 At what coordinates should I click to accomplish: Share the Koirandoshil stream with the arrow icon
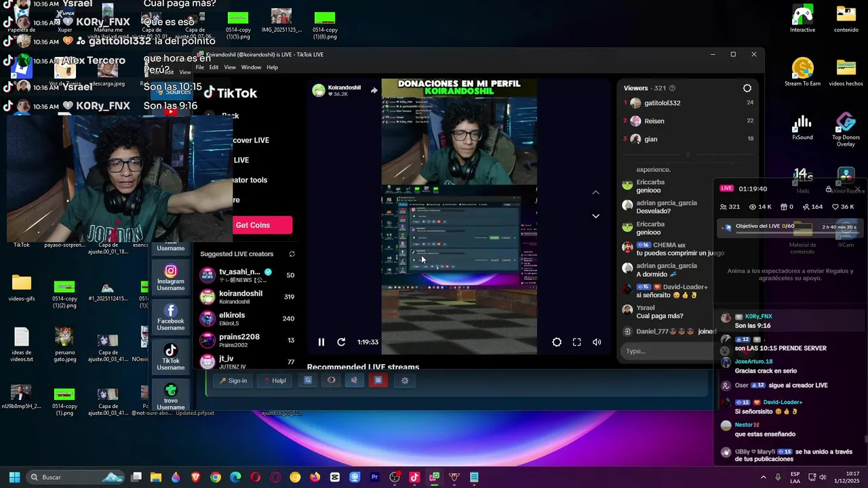click(x=374, y=90)
